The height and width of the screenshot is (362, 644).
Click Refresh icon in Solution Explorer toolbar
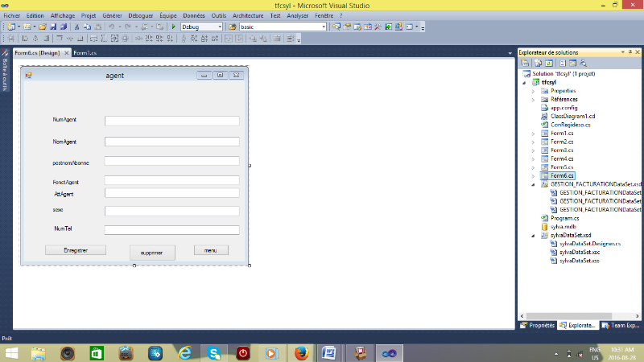tap(549, 64)
